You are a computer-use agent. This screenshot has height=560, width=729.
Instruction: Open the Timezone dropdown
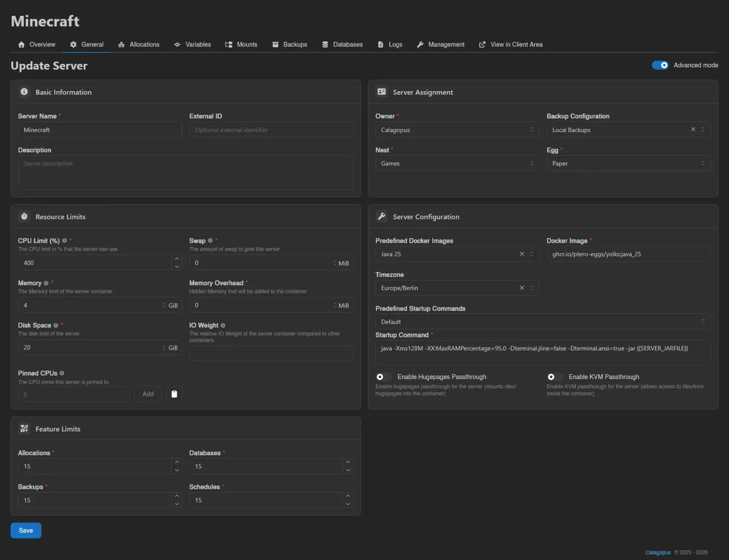pos(457,288)
